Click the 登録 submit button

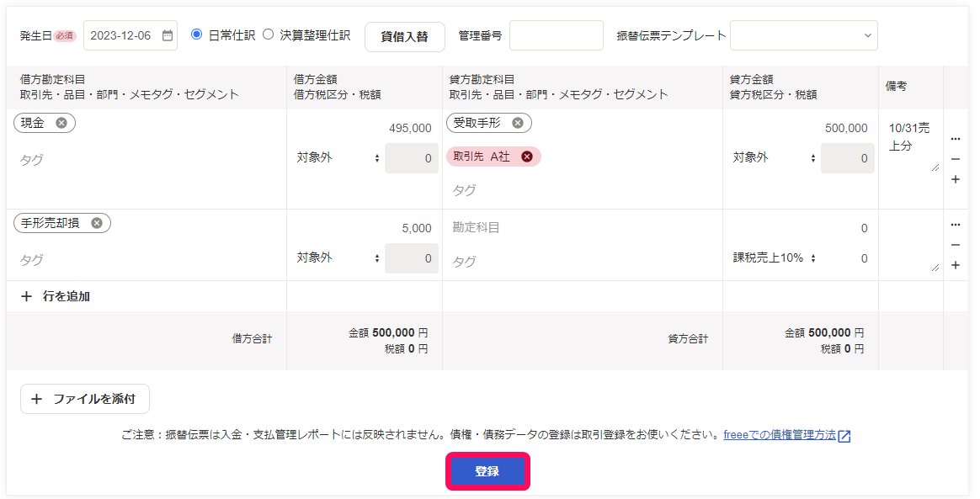487,471
